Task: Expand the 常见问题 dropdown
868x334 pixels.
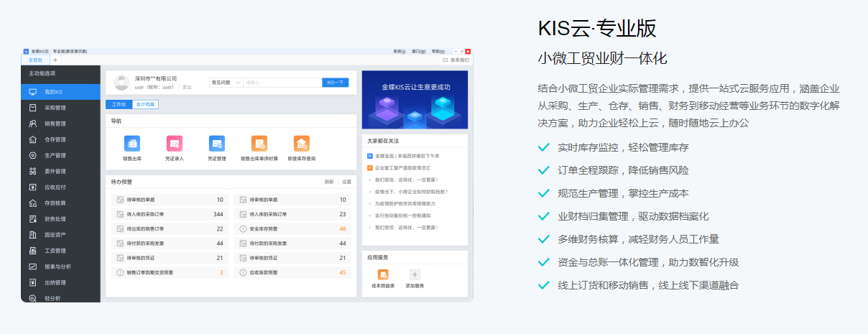Action: point(226,83)
